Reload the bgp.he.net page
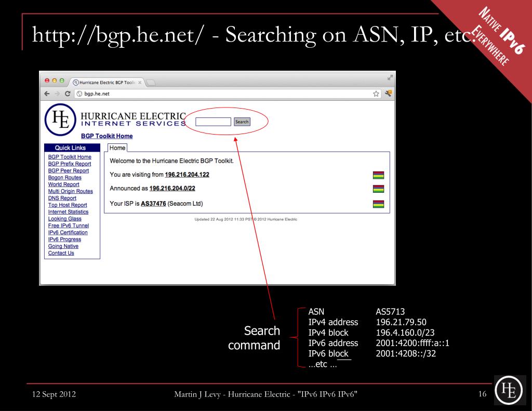This screenshot has width=532, height=411. pos(68,94)
